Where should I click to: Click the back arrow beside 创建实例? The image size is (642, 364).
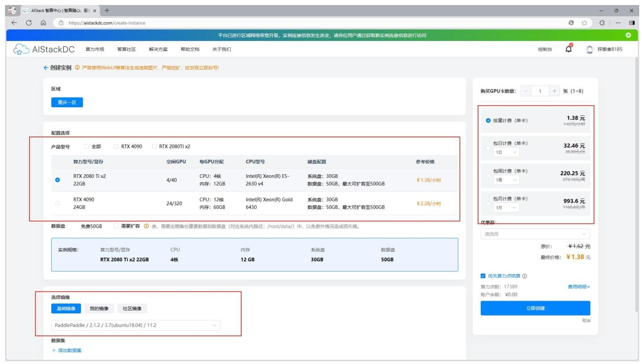click(x=46, y=68)
